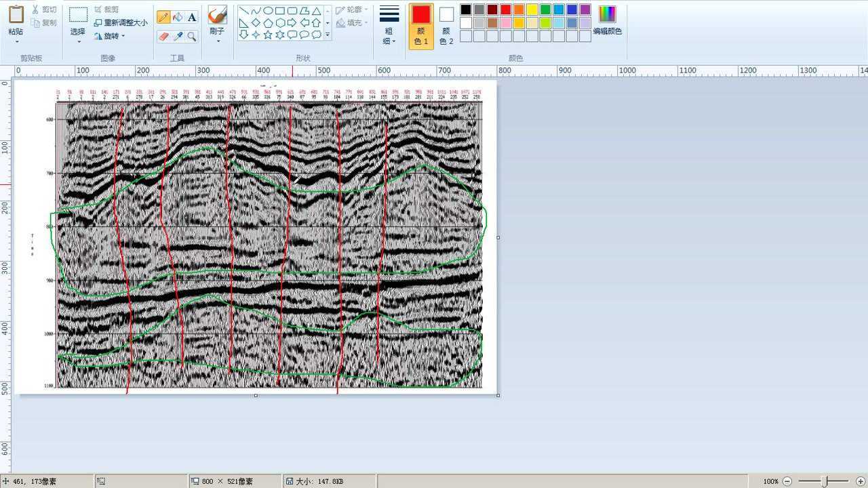Choose the rounded rectangle shape

(292, 11)
